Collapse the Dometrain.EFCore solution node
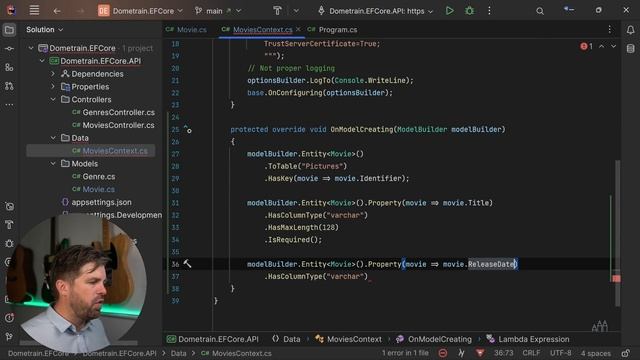This screenshot has height=360, width=640. click(x=31, y=48)
